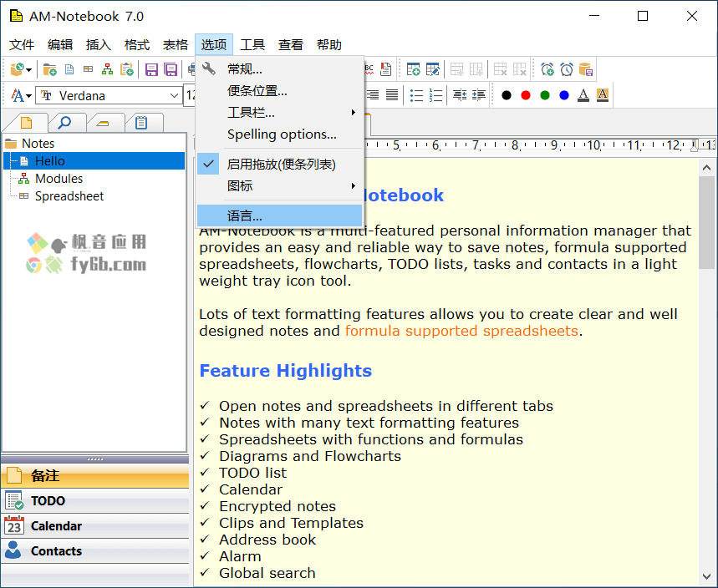Open the 帮助 menu
718x588 pixels.
pos(329,45)
